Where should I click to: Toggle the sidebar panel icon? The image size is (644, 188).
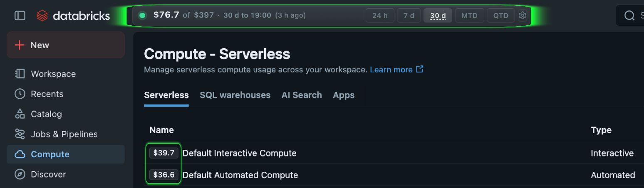[20, 16]
